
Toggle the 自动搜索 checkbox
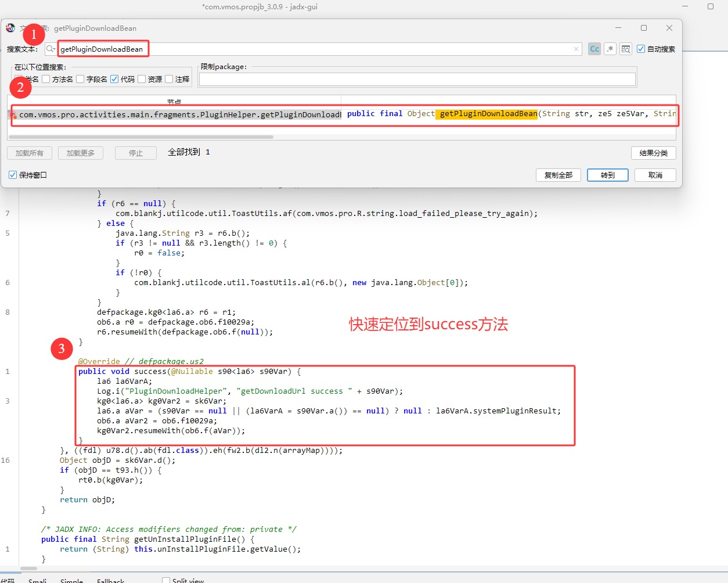(x=641, y=49)
